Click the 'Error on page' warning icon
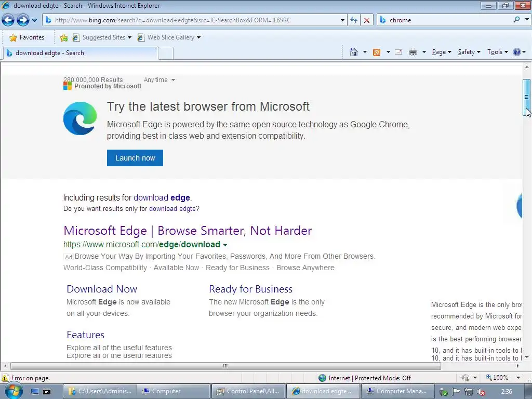532x399 pixels. point(5,378)
